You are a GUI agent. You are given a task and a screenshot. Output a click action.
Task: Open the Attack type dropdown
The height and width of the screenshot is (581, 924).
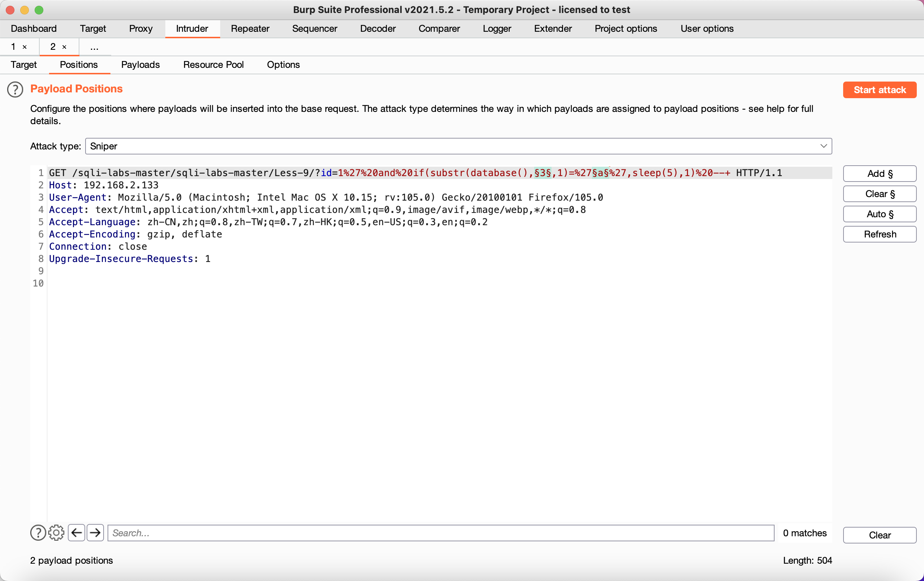(458, 146)
